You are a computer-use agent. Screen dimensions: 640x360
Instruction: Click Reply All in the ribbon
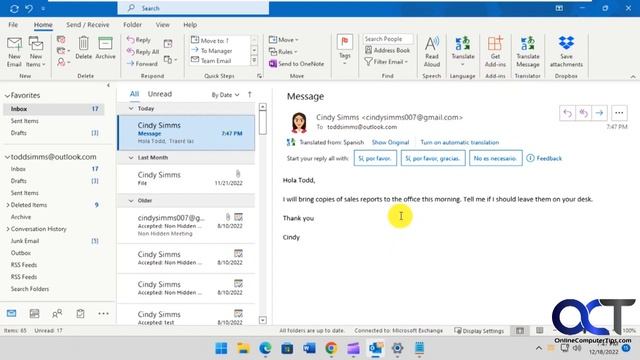(143, 52)
